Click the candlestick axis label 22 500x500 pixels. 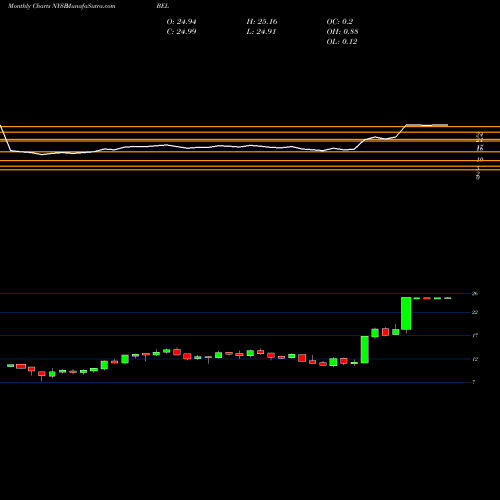(475, 312)
